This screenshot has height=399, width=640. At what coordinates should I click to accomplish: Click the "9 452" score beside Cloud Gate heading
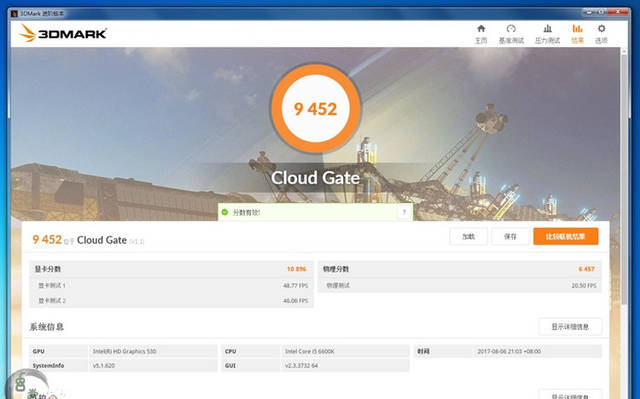click(47, 239)
